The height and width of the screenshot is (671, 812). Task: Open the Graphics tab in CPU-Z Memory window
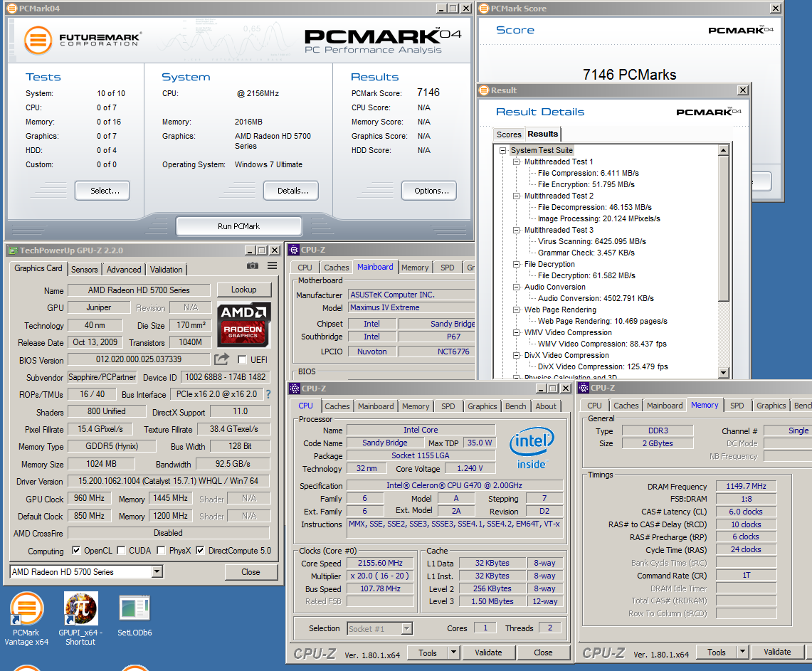(771, 406)
